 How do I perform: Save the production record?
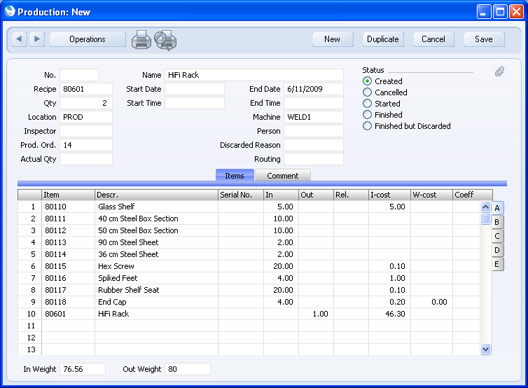click(x=484, y=39)
